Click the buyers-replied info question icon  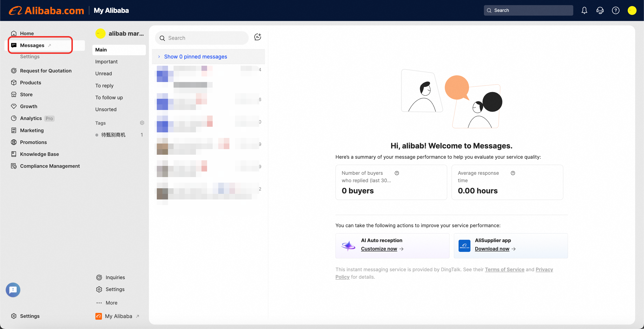(x=397, y=173)
